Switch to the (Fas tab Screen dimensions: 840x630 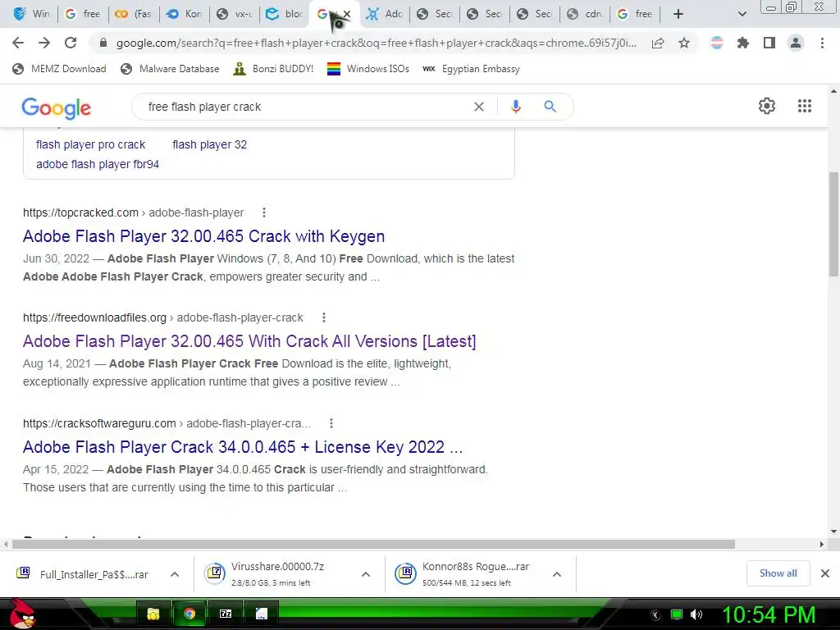coord(134,14)
